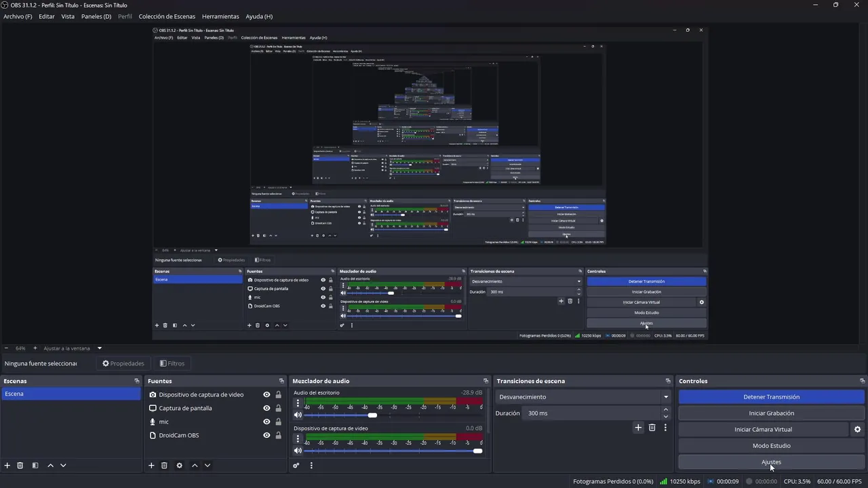The image size is (868, 488).
Task: Open the Herramientas menu
Action: 220,16
